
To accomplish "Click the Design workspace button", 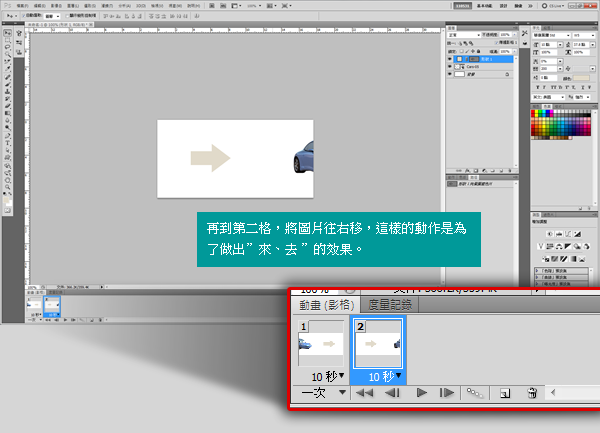I will pos(504,6).
